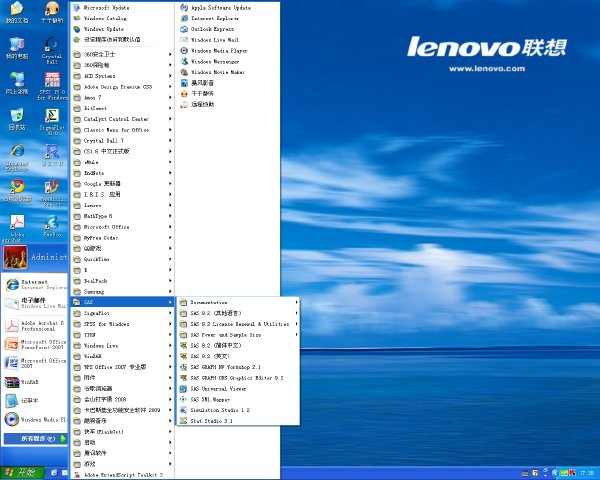Click the 所有程序 All Programs button
The height and width of the screenshot is (480, 600).
pos(36,439)
